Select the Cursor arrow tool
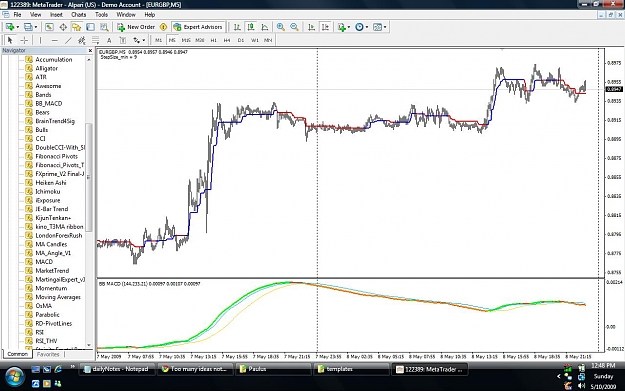Image resolution: width=625 pixels, height=391 pixels. [x=10, y=40]
